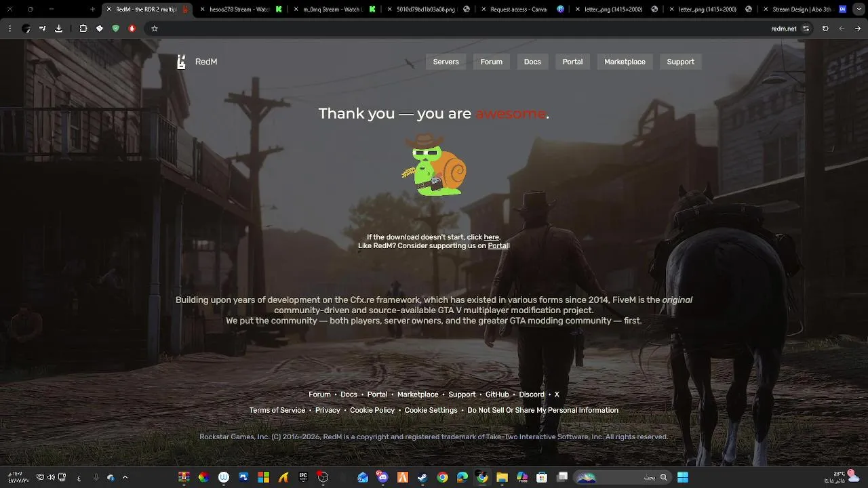Open the taskbar clock and date
868x488 pixels.
tap(19, 477)
